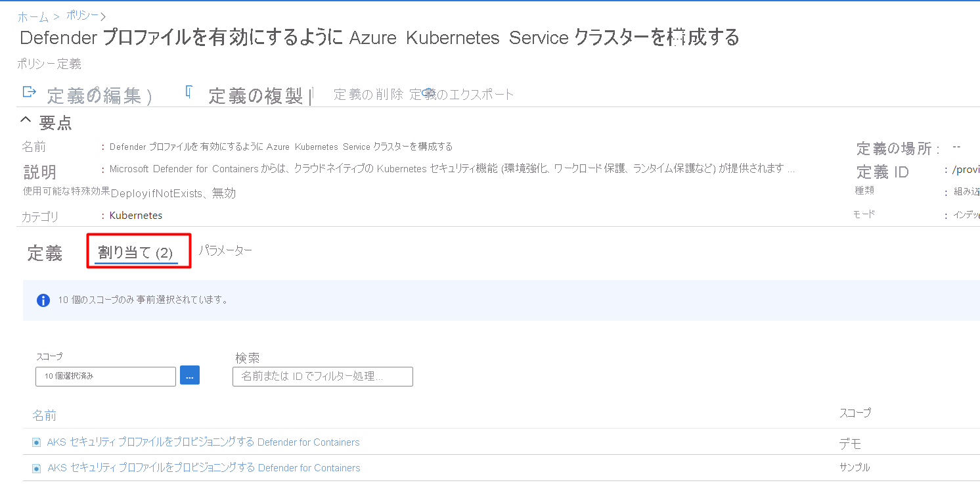The height and width of the screenshot is (491, 980).
Task: Open the スコープ box showing 10 個選択済み
Action: [106, 377]
